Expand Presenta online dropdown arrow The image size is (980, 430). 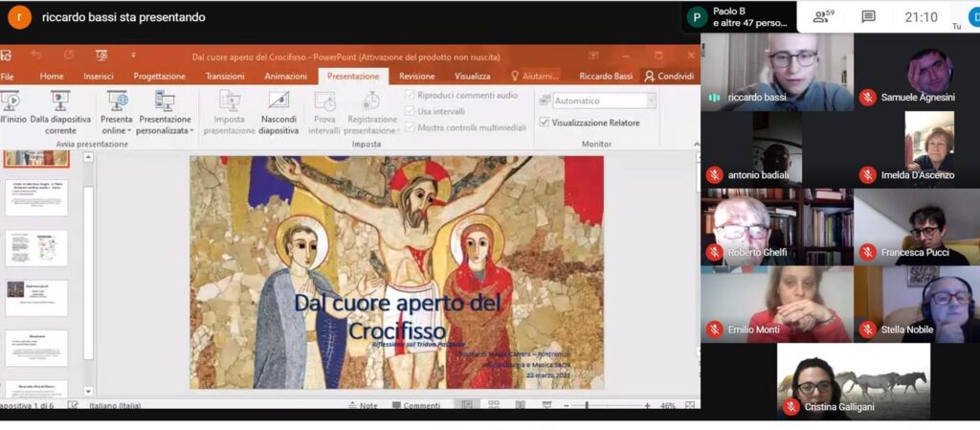click(129, 131)
